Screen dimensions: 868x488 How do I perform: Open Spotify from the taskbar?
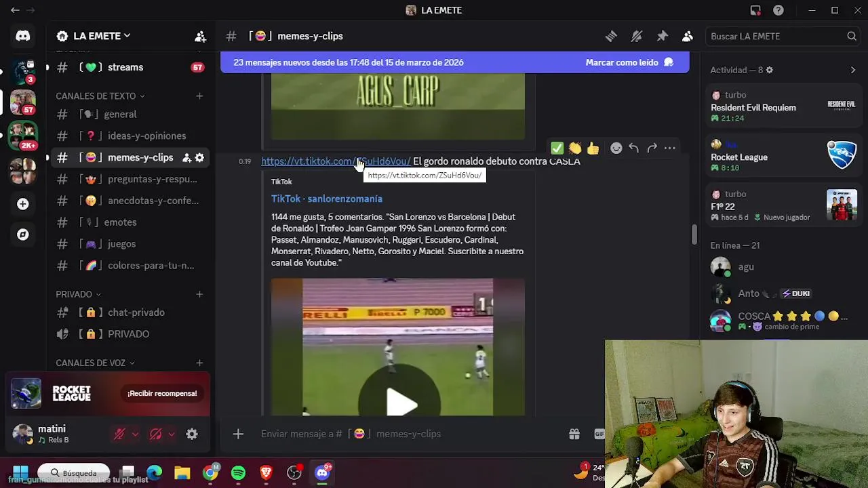[x=238, y=472]
